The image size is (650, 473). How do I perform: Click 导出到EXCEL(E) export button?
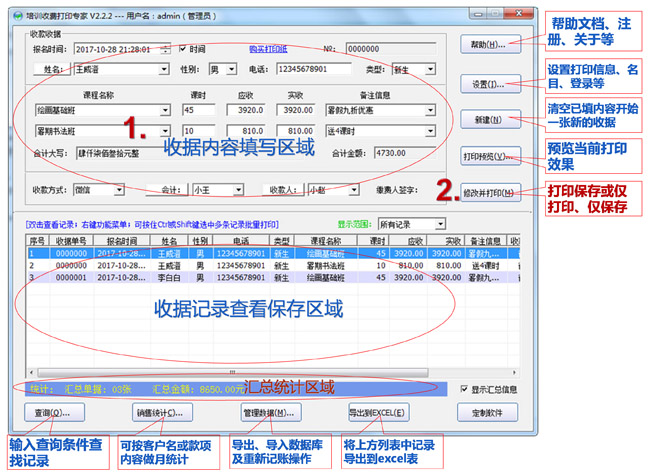point(377,413)
